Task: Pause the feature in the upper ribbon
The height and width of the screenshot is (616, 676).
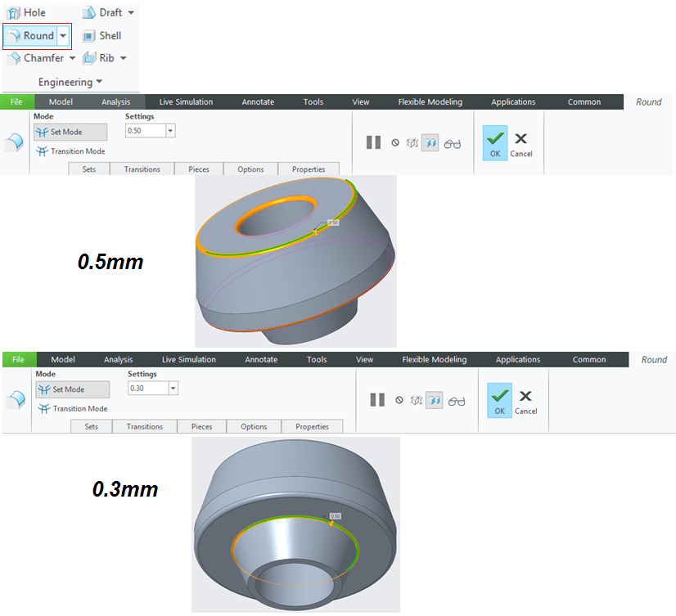Action: [374, 142]
